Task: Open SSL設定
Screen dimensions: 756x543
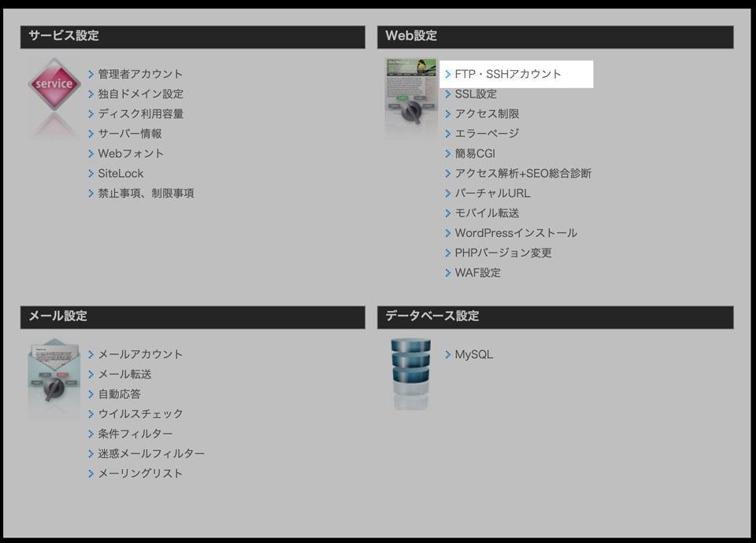Action: [x=476, y=94]
